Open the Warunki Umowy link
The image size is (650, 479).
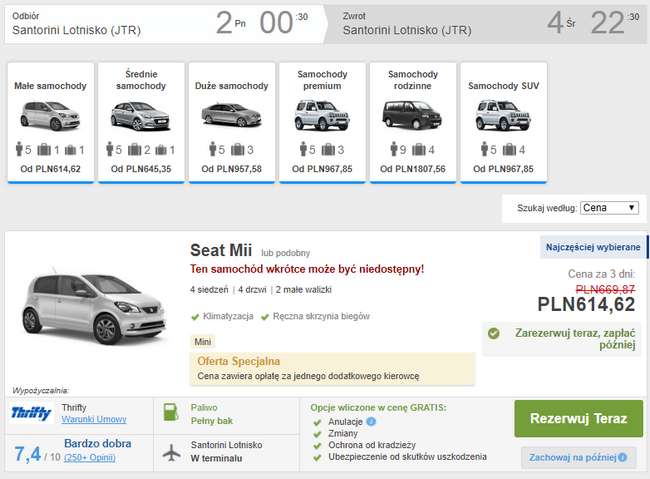[x=94, y=419]
